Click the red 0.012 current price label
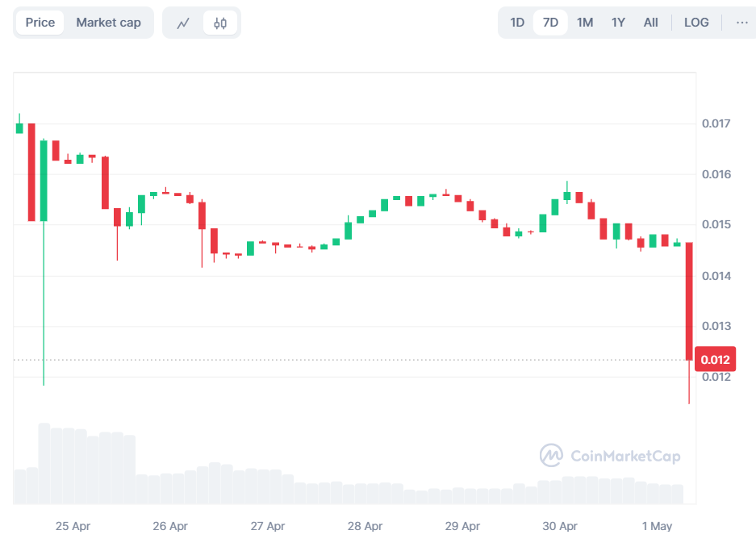Viewport: 756px width, 547px height. coord(715,360)
